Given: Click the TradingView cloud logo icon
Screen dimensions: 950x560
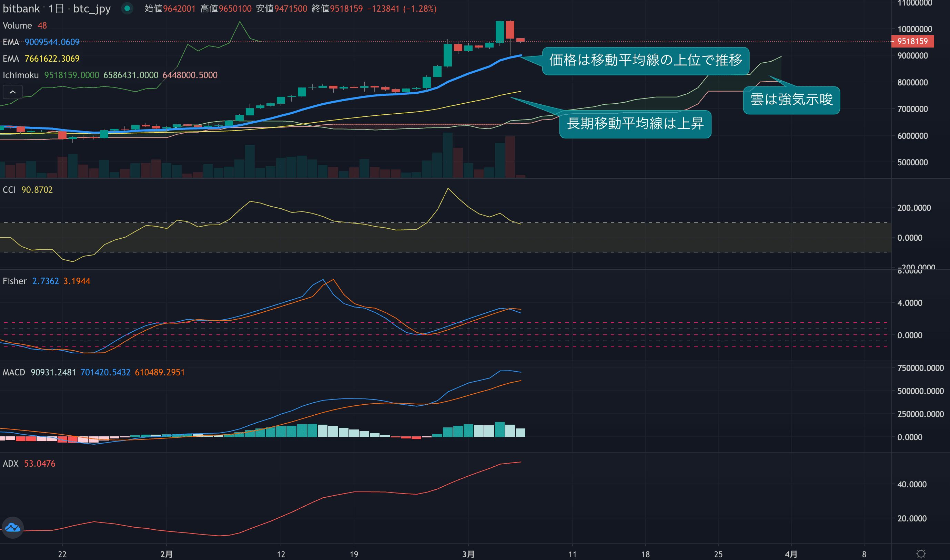Looking at the screenshot, I should pyautogui.click(x=12, y=527).
